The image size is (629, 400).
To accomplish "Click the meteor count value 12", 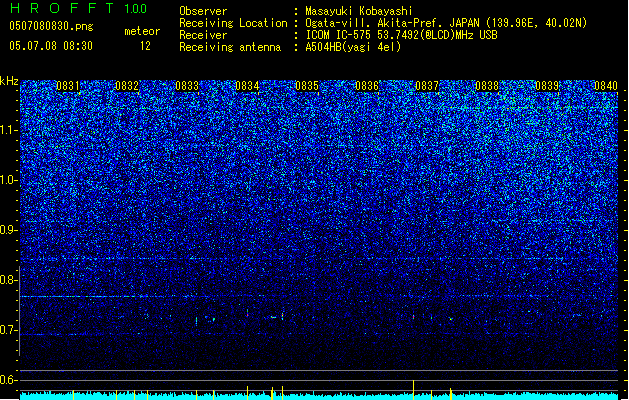I will tap(145, 46).
